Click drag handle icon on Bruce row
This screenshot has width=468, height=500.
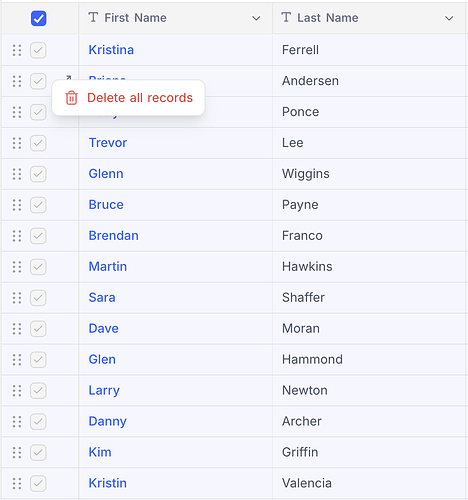click(x=17, y=205)
